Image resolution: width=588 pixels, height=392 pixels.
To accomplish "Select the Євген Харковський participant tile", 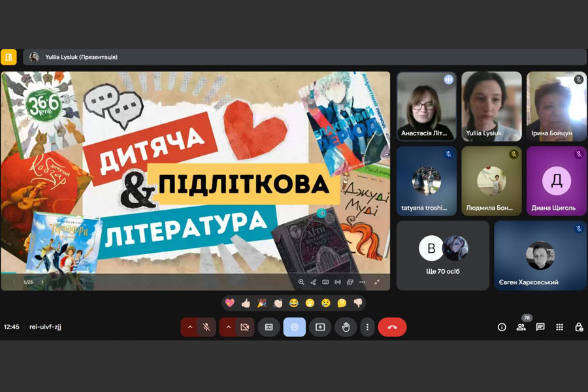I will [x=540, y=255].
